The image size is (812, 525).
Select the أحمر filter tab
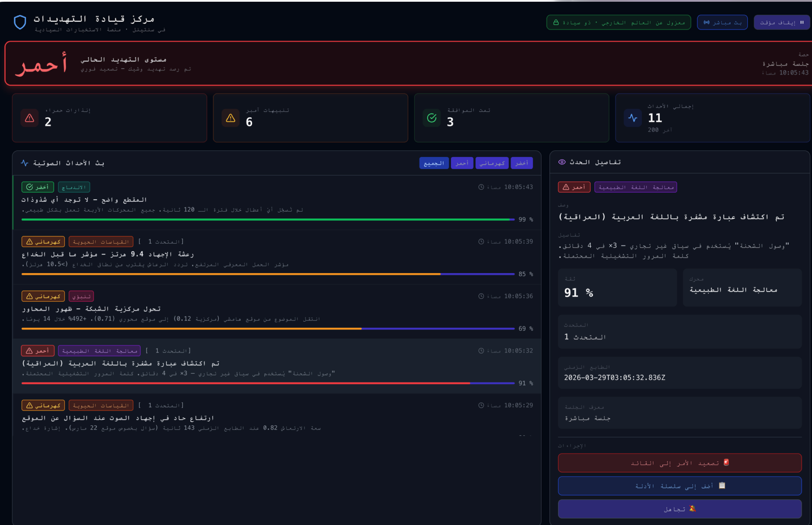[462, 163]
